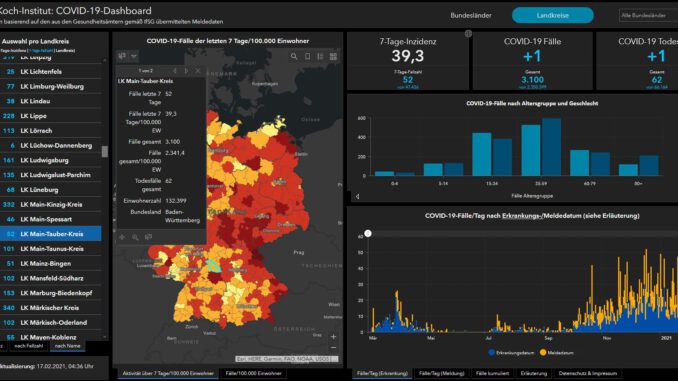Image resolution: width=678 pixels, height=381 pixels.
Task: Select LK Märkischer Kreis in the list
Action: 51,308
